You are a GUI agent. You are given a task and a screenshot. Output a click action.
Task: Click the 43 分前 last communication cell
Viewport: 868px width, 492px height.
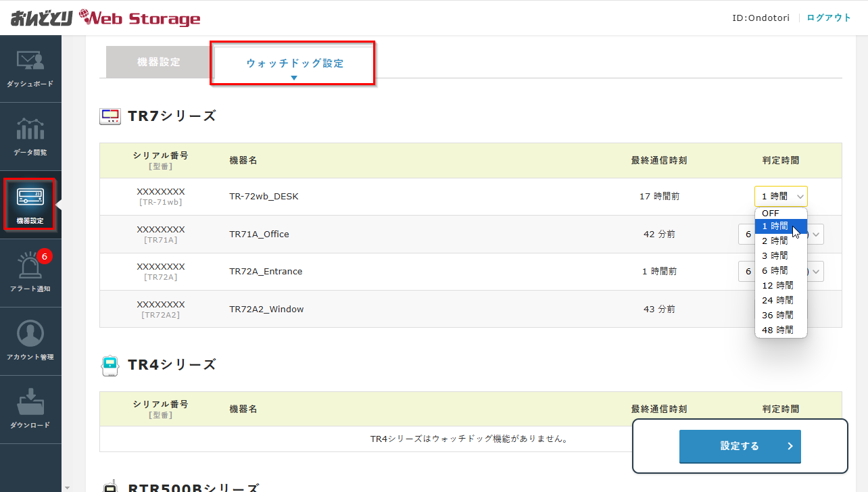(659, 310)
